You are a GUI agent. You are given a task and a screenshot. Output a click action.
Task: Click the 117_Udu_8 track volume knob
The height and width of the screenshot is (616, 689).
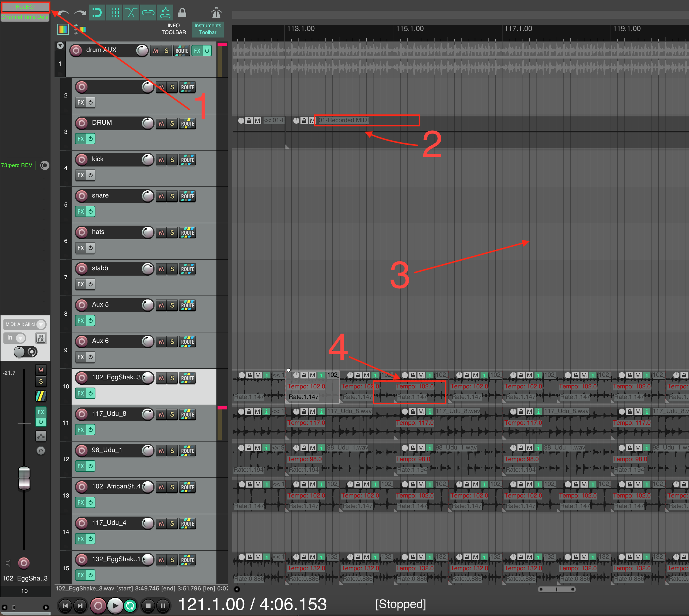point(148,414)
